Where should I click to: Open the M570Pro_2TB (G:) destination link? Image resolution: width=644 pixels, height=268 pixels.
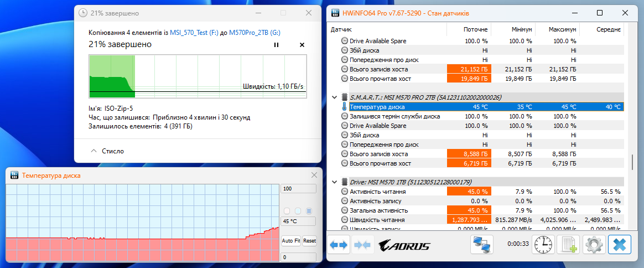[x=255, y=33]
